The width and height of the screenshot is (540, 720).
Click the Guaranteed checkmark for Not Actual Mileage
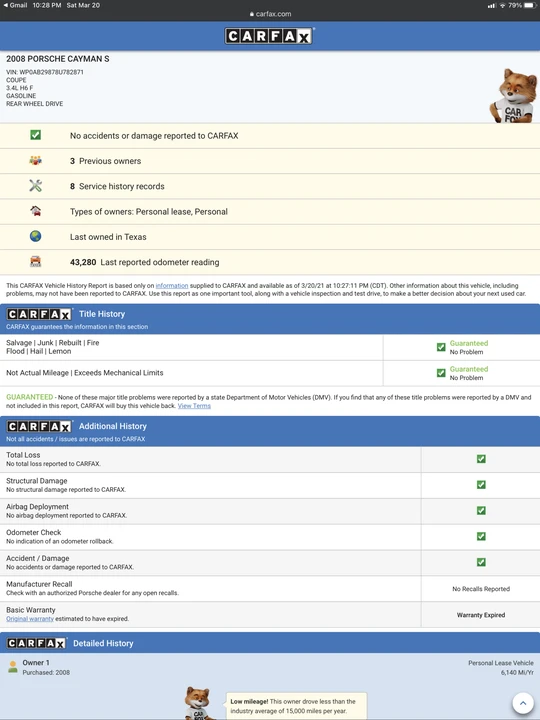click(x=441, y=373)
